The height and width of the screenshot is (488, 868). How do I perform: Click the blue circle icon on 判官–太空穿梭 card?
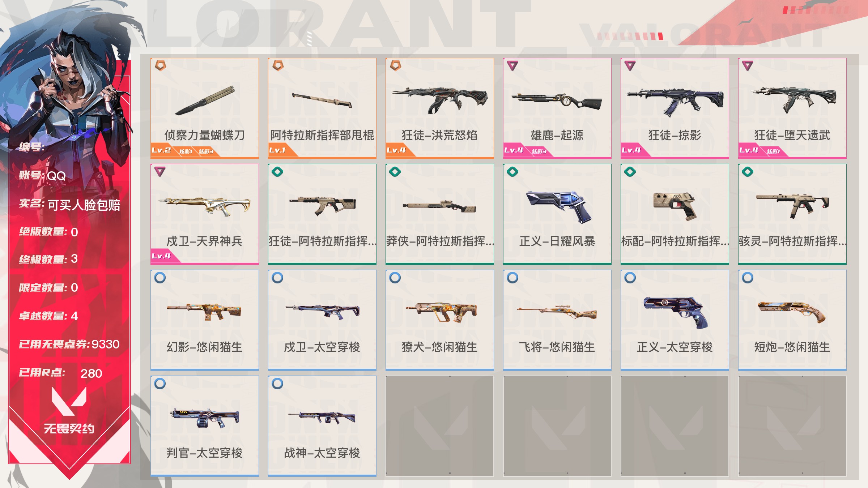coord(160,384)
